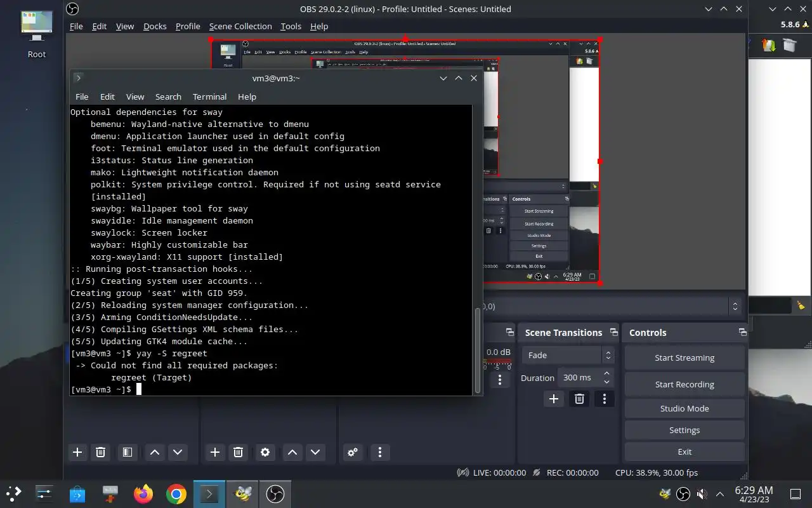The height and width of the screenshot is (508, 812).
Task: Add a new scene with plus button in Scenes dock
Action: 77,452
